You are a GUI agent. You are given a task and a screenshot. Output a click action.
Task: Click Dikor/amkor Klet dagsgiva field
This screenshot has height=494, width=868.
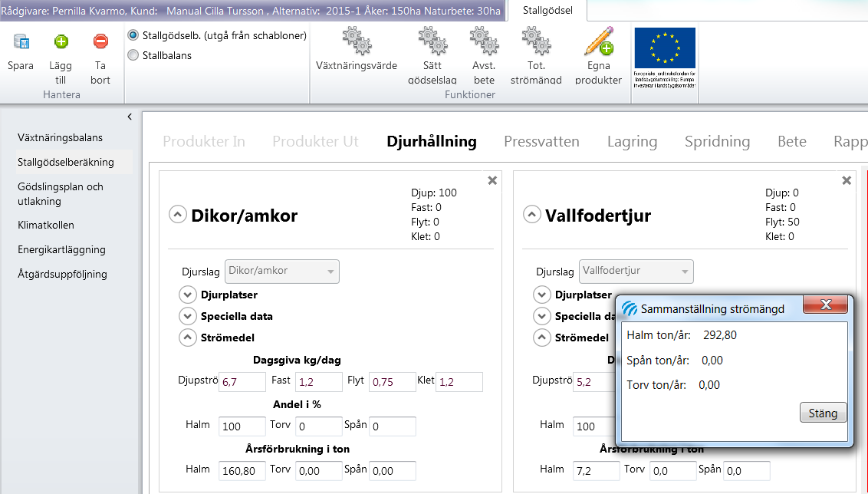459,382
